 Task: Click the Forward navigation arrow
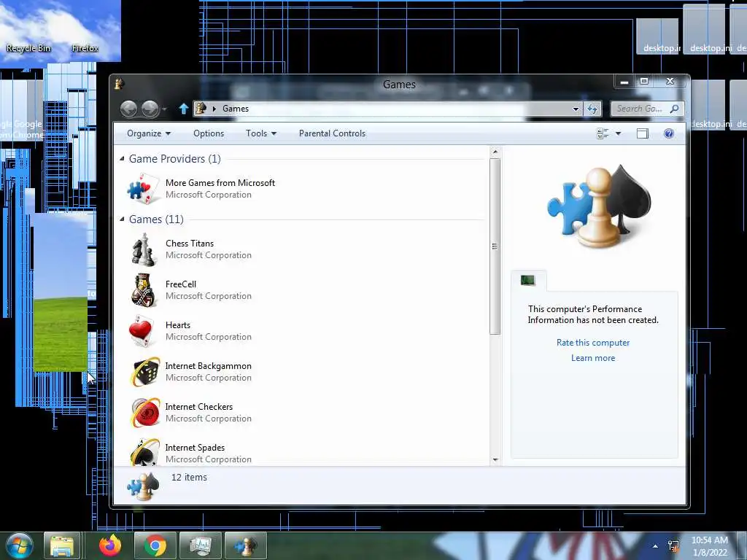click(150, 109)
